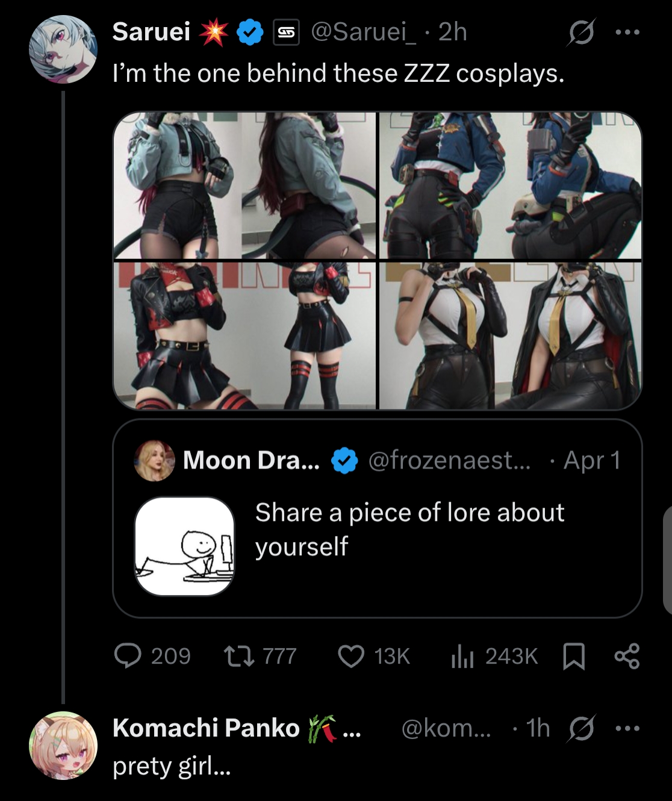Open the reply comments icon showing 209
This screenshot has width=672, height=801.
[128, 656]
